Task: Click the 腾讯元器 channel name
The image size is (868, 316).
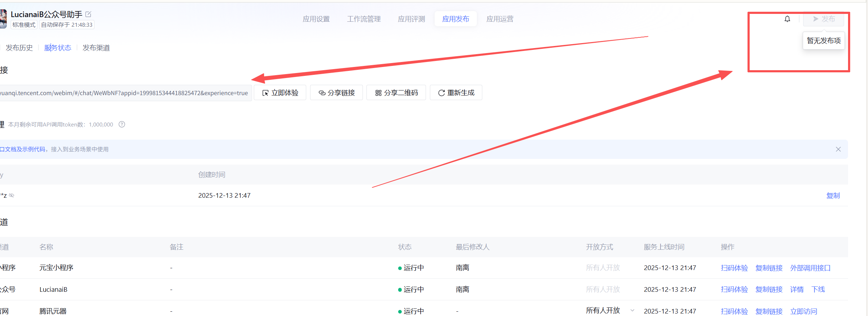Action: [53, 311]
